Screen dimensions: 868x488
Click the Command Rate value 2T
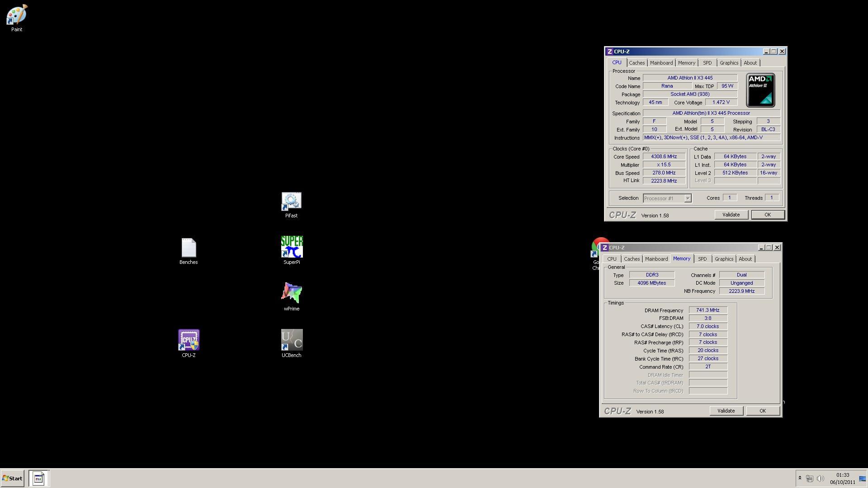708,367
